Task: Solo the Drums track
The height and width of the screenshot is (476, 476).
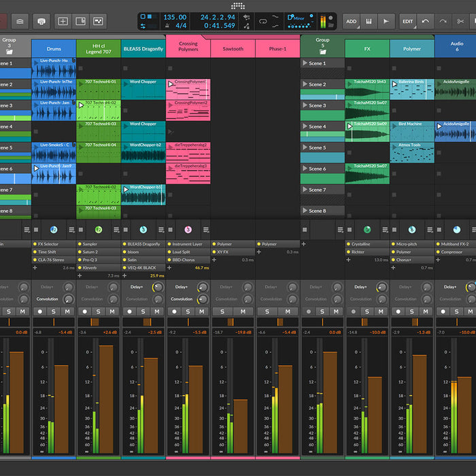Action: click(54, 311)
